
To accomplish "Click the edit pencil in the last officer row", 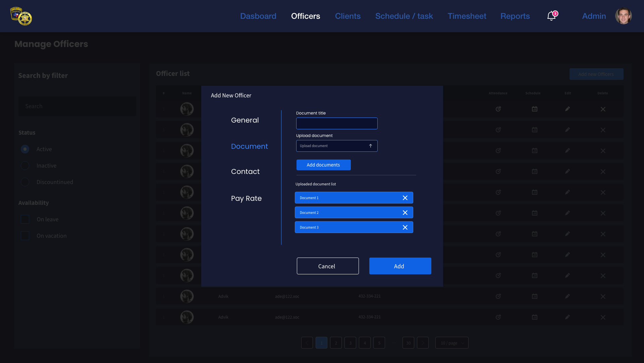I will coord(567,317).
